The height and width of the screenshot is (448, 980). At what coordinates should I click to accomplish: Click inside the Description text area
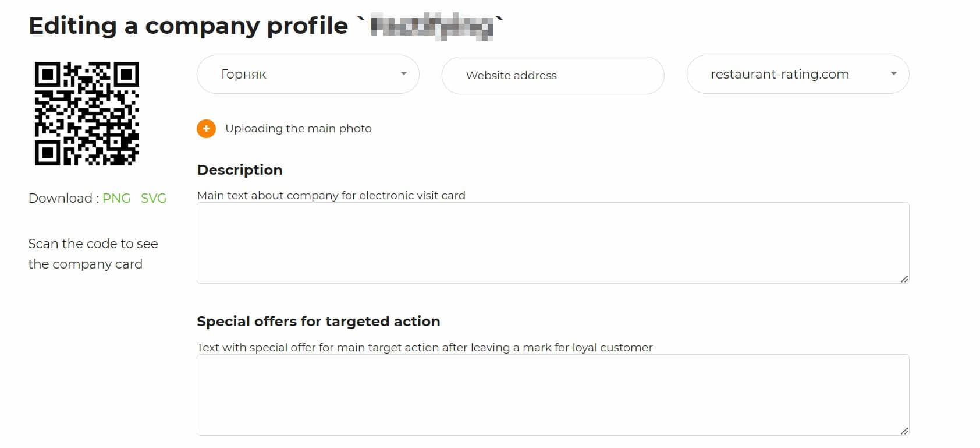[552, 243]
